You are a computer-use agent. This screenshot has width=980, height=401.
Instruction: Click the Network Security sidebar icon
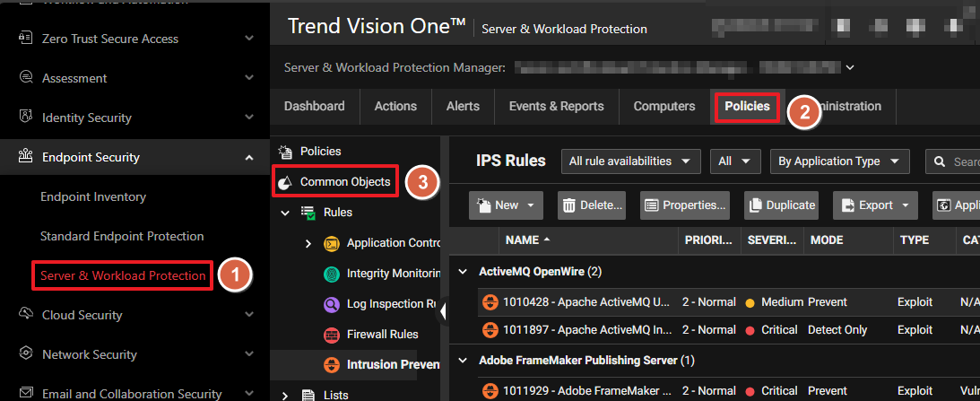click(26, 354)
